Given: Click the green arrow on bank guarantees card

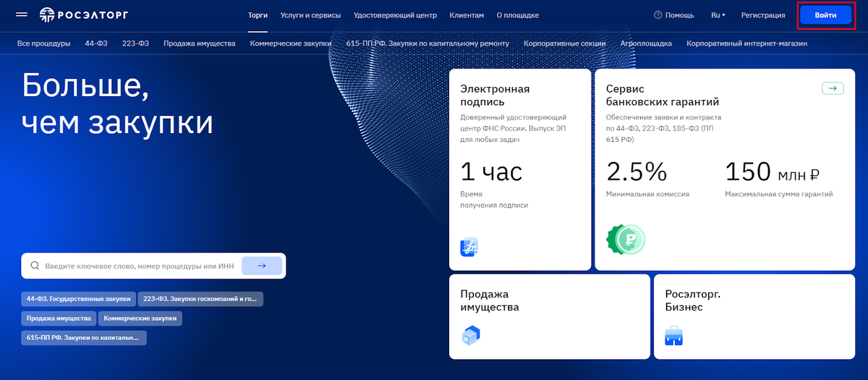Looking at the screenshot, I should [833, 88].
